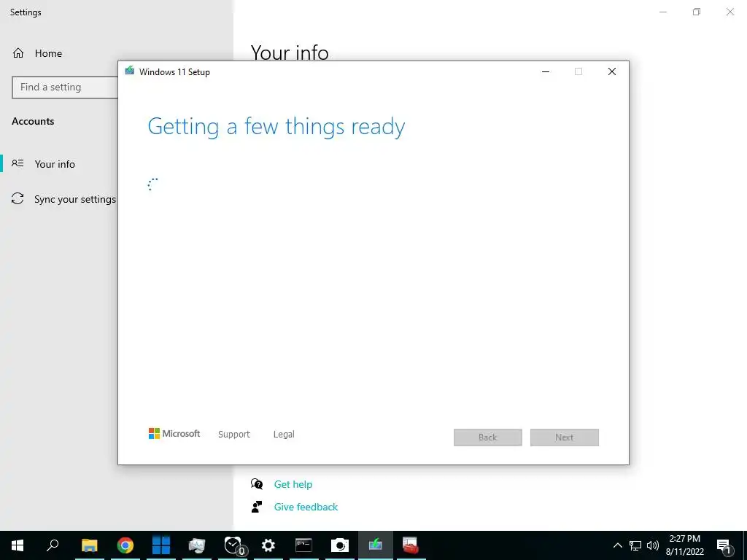Image resolution: width=747 pixels, height=560 pixels.
Task: Close the Windows 11 Setup window
Action: coord(612,71)
